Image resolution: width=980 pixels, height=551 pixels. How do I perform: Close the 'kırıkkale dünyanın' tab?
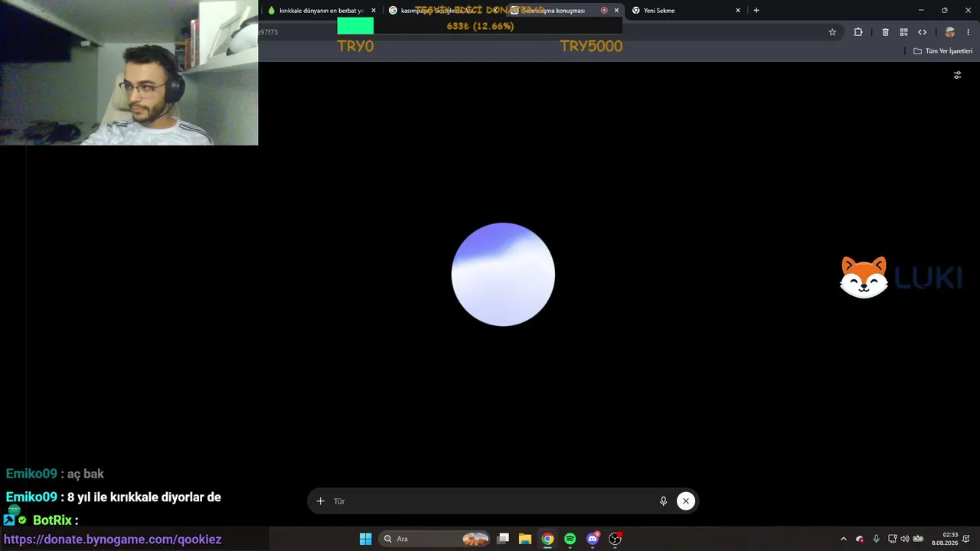click(374, 11)
